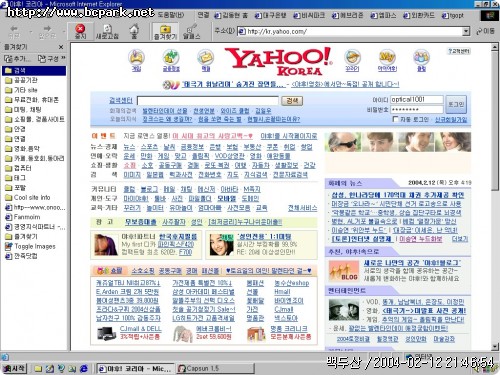This screenshot has width=500, height=375.
Task: Click the Forward arrow toolbar button
Action: [x=47, y=31]
